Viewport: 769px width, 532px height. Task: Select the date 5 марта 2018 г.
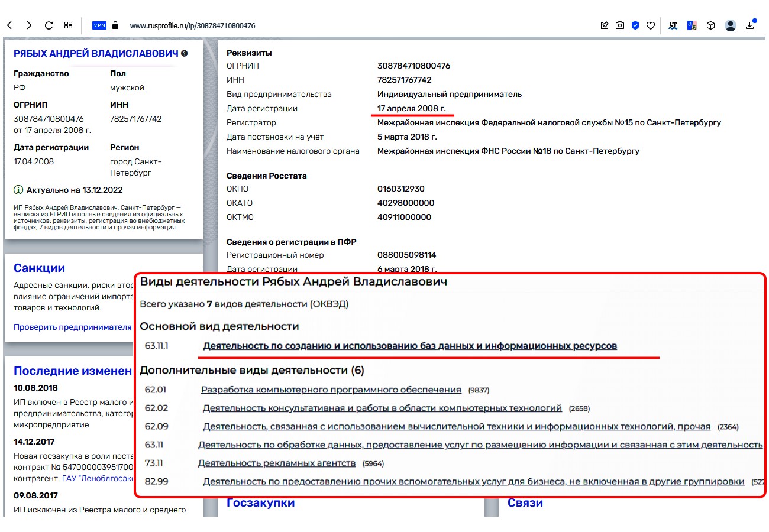pyautogui.click(x=408, y=137)
